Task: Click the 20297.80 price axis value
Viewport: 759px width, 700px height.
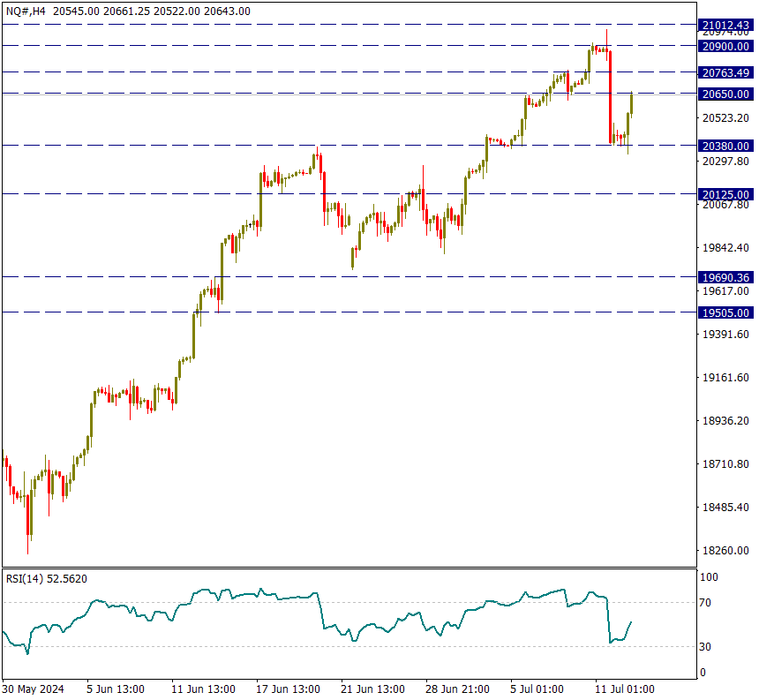Action: [725, 162]
